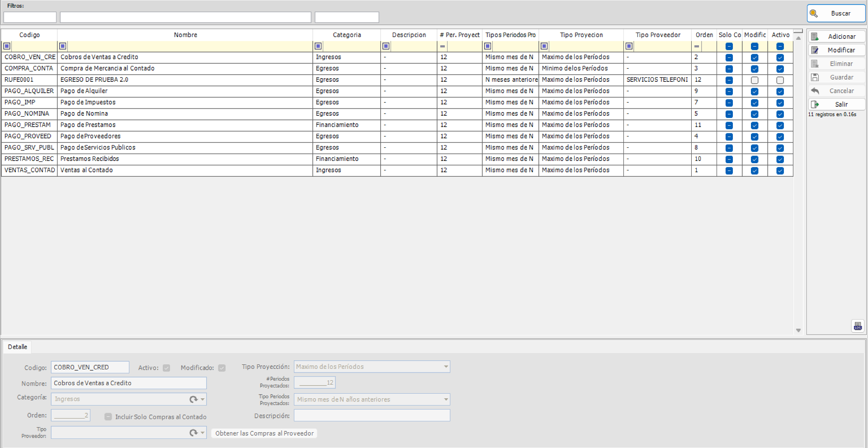Click the Adicionar document icon
Image resolution: width=868 pixels, height=448 pixels.
point(816,36)
